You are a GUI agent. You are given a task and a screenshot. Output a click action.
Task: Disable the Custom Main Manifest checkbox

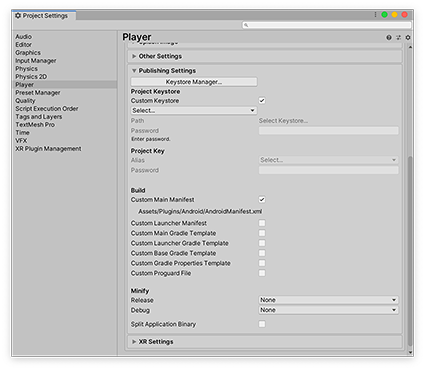(x=262, y=200)
